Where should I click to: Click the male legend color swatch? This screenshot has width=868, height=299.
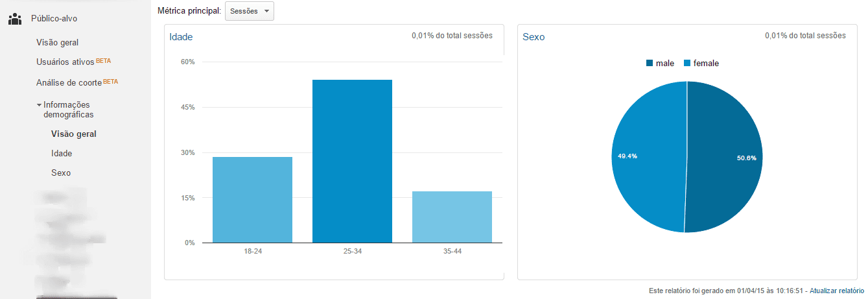click(650, 64)
